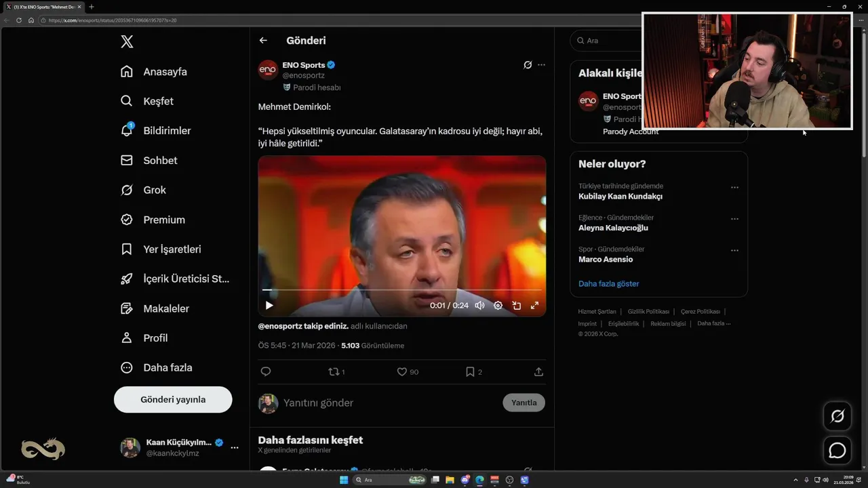Go back with the arrow beside Gönderi

click(x=263, y=41)
